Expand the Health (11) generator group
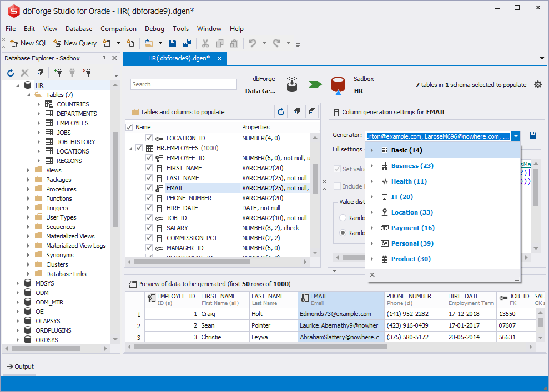This screenshot has height=392, width=549. tap(372, 181)
